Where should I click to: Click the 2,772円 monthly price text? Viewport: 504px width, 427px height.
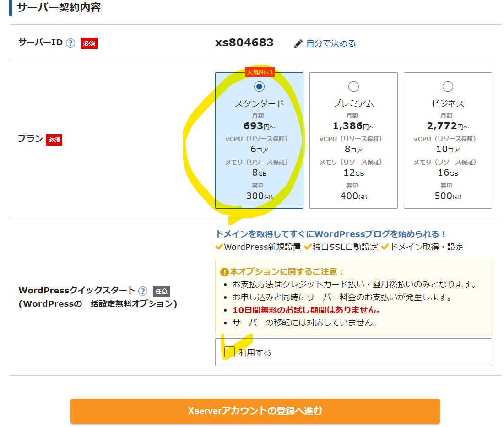click(x=448, y=126)
